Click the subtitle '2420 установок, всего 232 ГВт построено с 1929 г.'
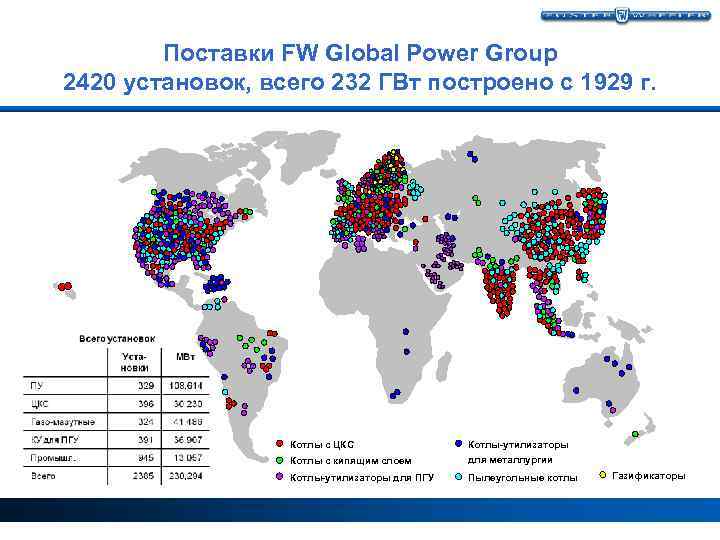720x540 pixels. tap(360, 83)
